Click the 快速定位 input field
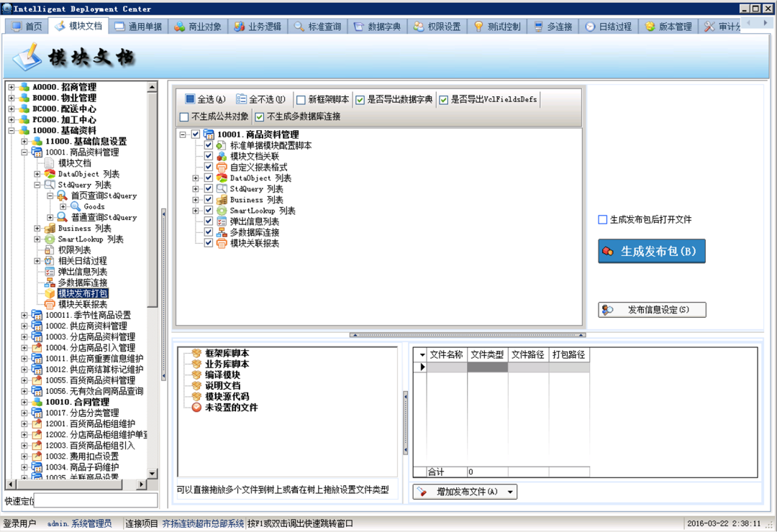The image size is (777, 532). (96, 500)
